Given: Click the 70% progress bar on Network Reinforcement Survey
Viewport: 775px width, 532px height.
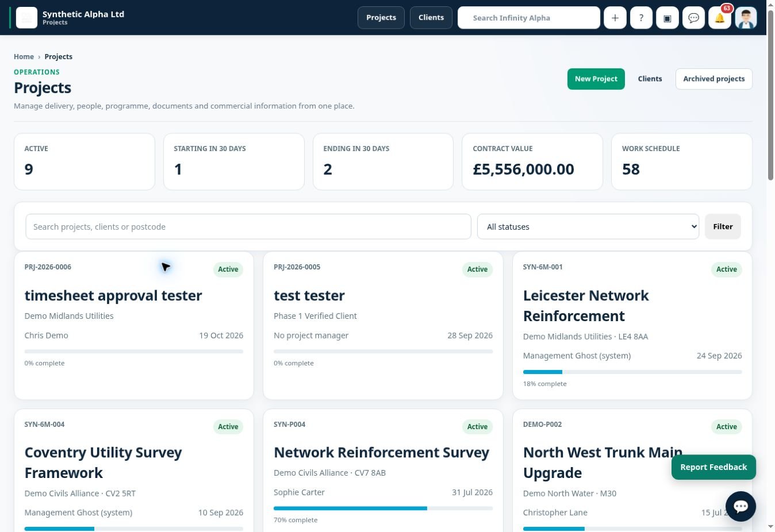Looking at the screenshot, I should [x=383, y=508].
